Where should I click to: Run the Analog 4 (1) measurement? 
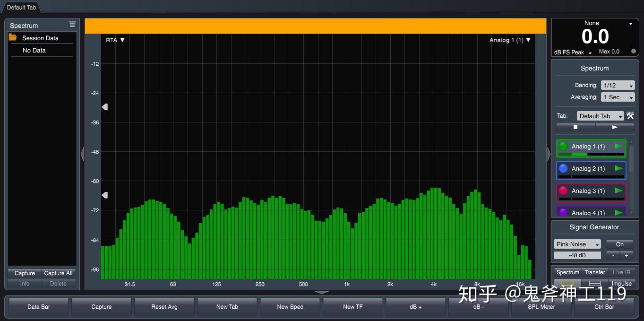point(618,213)
